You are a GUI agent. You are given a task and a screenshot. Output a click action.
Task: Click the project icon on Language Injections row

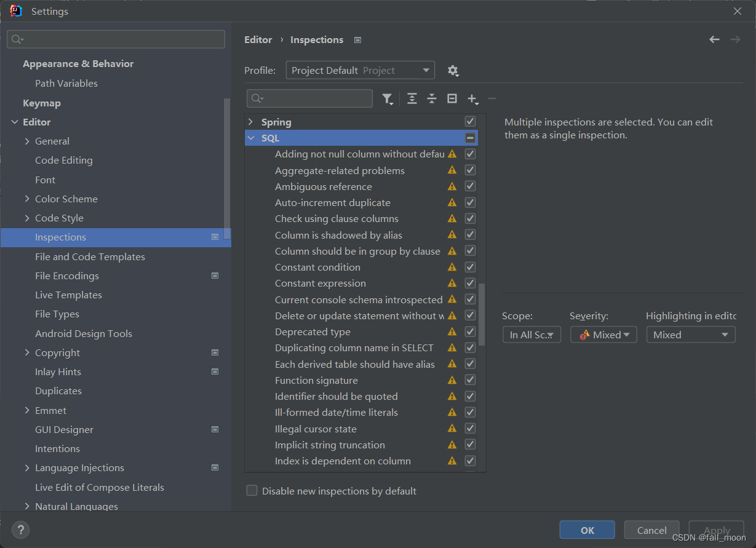[215, 467]
